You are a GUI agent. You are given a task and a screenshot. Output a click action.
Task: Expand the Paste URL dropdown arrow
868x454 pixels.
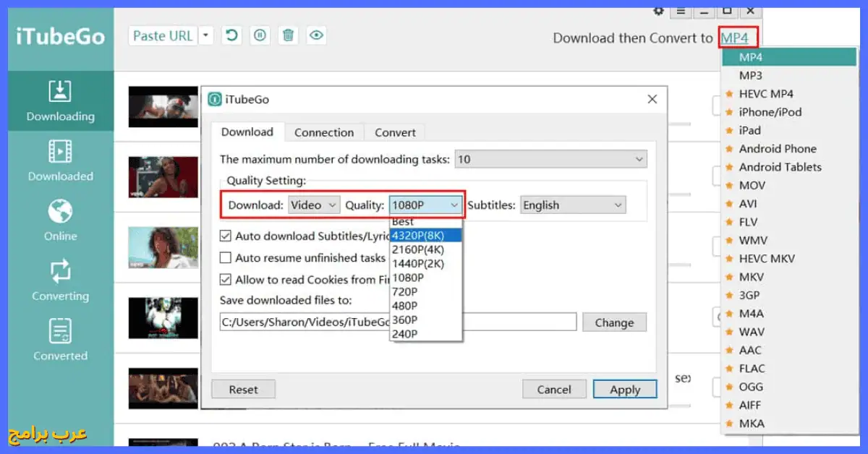(206, 35)
